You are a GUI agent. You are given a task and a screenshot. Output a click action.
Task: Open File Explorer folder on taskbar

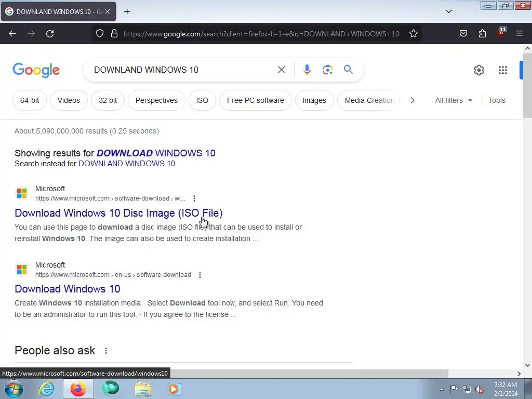(143, 389)
